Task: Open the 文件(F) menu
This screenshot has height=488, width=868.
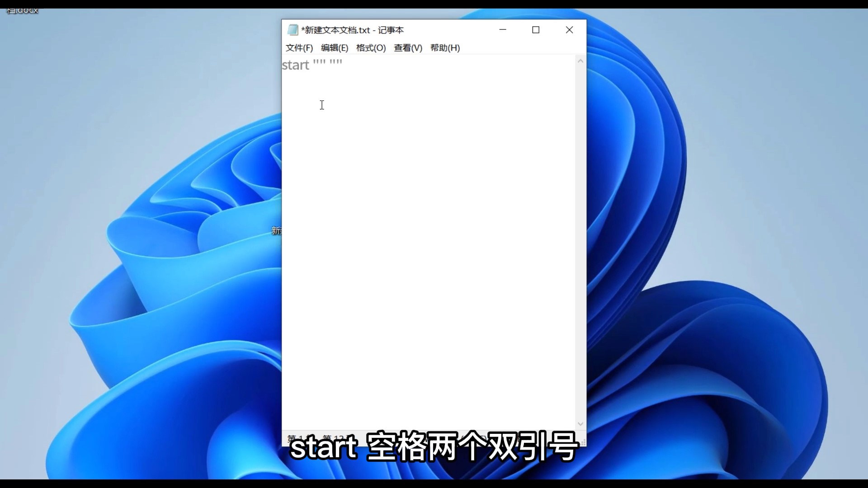Action: [298, 47]
